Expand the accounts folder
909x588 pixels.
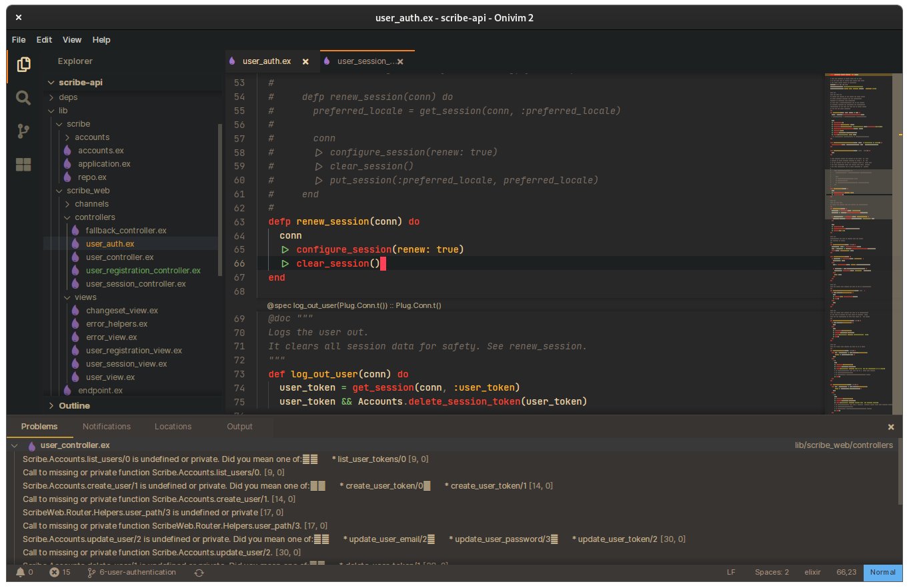(x=67, y=137)
